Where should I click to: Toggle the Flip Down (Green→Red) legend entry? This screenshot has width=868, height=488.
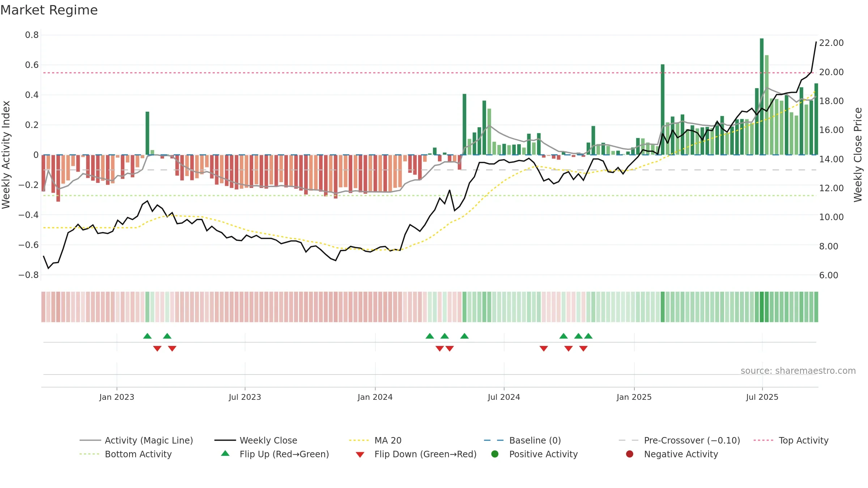point(416,454)
